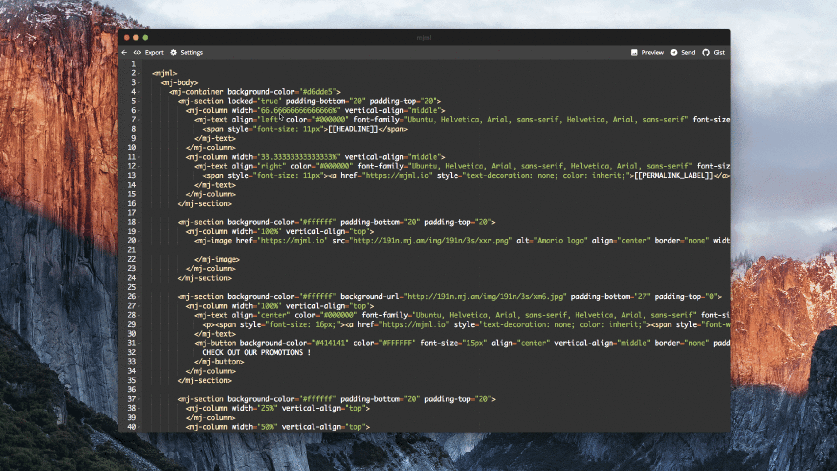The height and width of the screenshot is (471, 837).
Task: Click the Gist GitHub icon
Action: point(706,52)
